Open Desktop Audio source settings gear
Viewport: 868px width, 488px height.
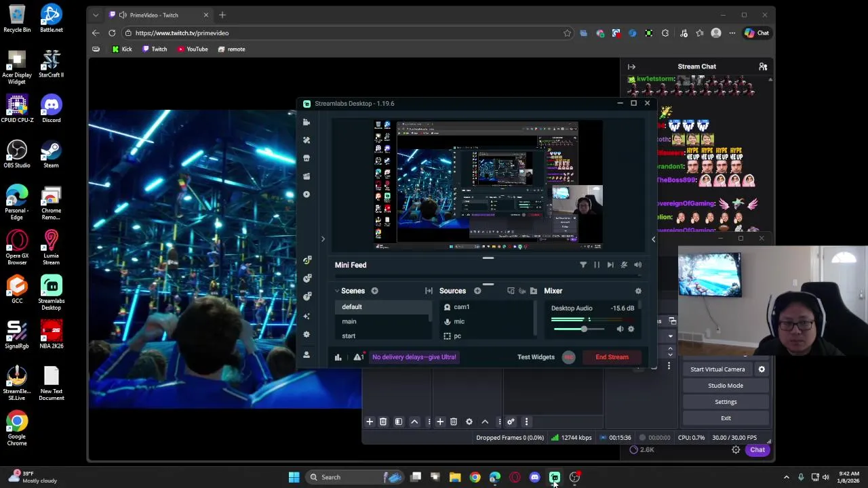[631, 329]
